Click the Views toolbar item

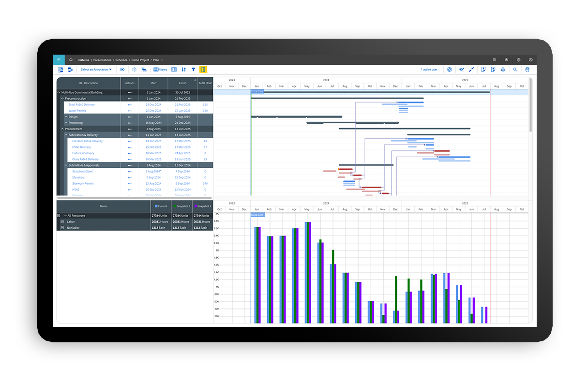(x=160, y=70)
